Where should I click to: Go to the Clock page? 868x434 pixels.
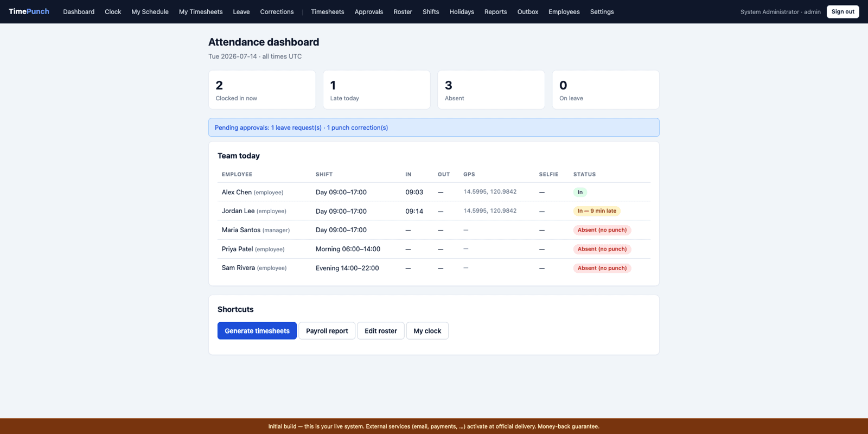click(x=113, y=12)
